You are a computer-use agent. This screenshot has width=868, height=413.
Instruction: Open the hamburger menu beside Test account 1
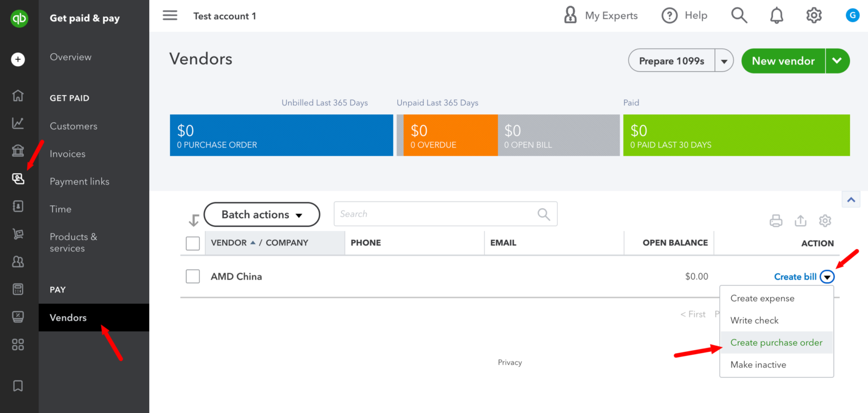click(x=170, y=15)
